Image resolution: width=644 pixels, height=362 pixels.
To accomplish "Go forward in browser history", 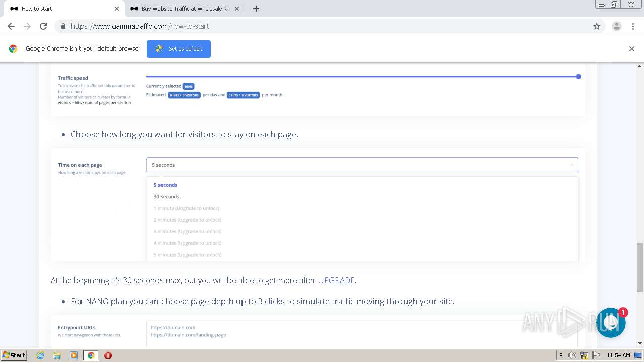I will point(27,26).
